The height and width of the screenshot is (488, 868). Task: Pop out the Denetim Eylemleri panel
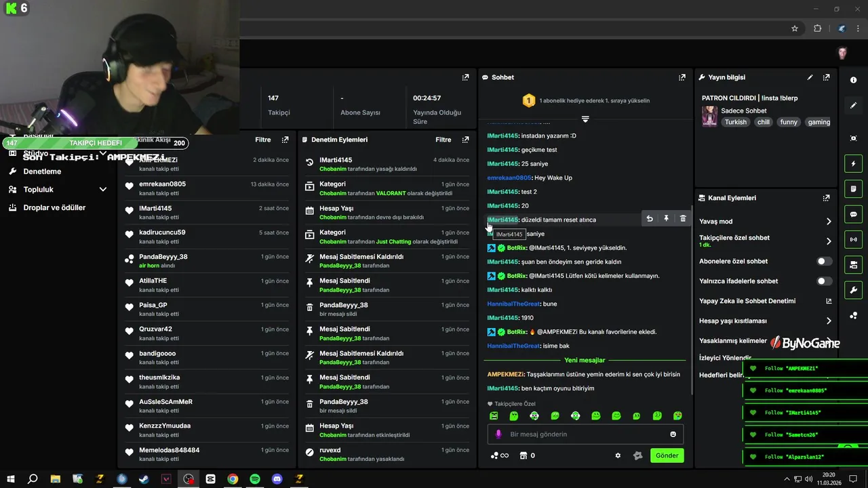[465, 140]
